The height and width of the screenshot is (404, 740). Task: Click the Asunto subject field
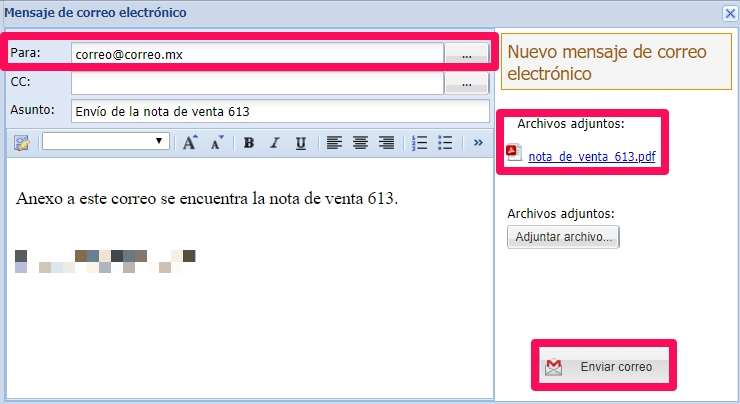coord(280,111)
